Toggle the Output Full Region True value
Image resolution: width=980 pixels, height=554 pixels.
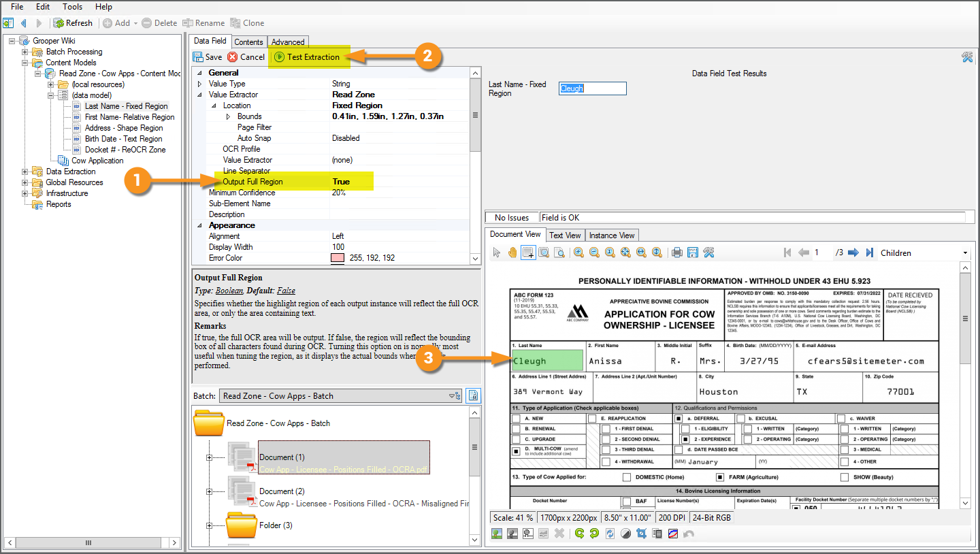click(341, 182)
